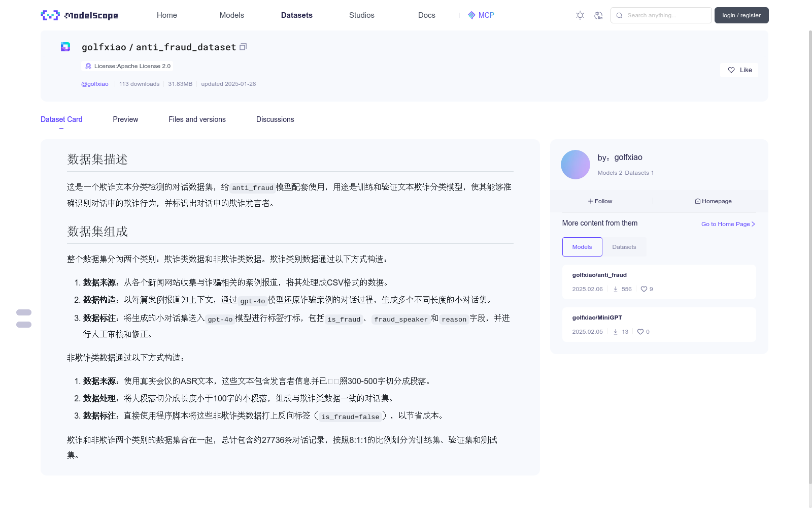Open the Models navigation item
The width and height of the screenshot is (812, 508).
pyautogui.click(x=232, y=15)
